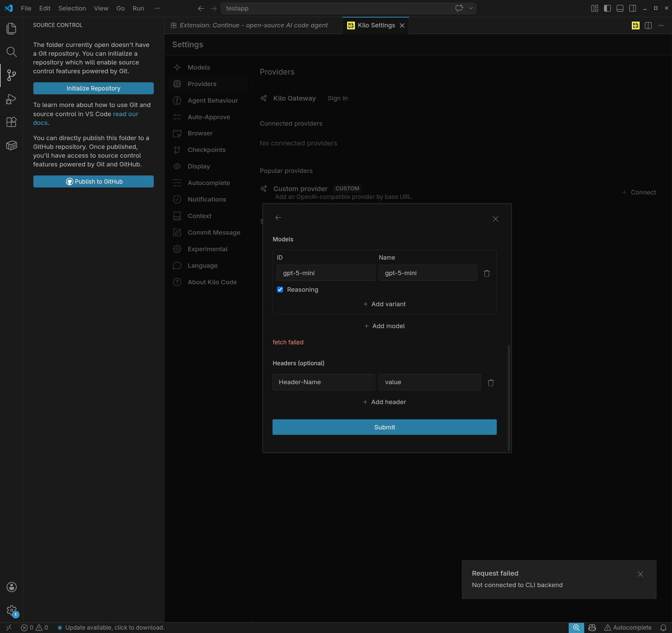Open the Customize Layout icon

click(595, 8)
